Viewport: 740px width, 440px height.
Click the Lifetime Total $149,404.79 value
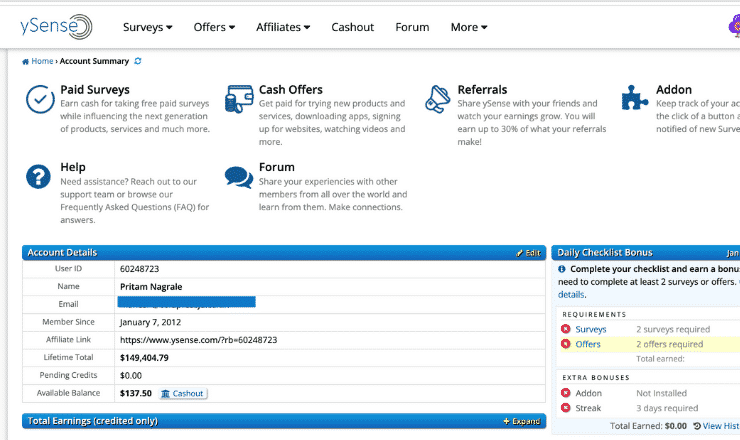coord(144,358)
